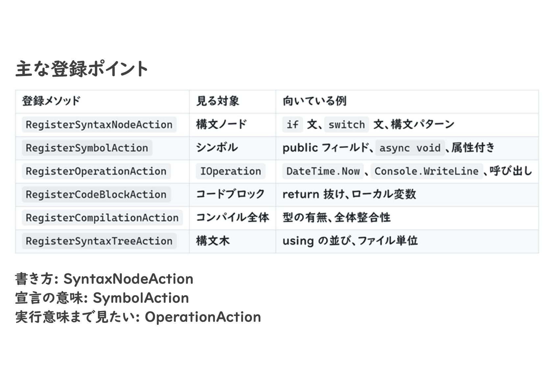Click the IOperation code chip
The image size is (554, 392).
click(x=230, y=171)
